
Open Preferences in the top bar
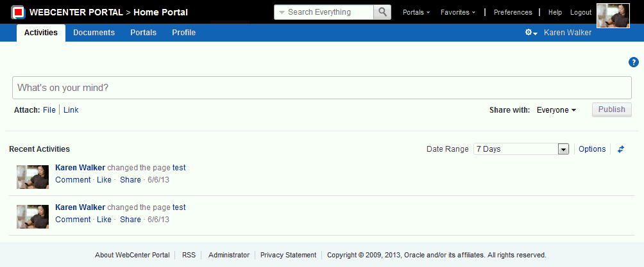tap(513, 12)
